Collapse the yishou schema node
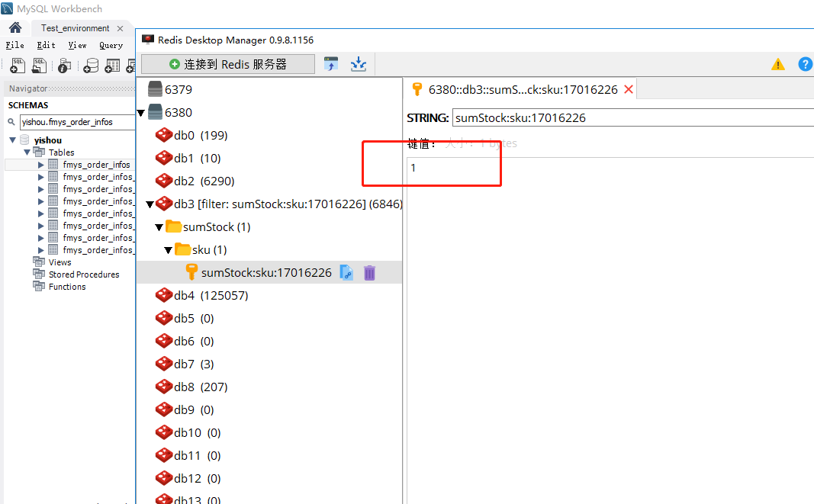The image size is (814, 504). [12, 140]
